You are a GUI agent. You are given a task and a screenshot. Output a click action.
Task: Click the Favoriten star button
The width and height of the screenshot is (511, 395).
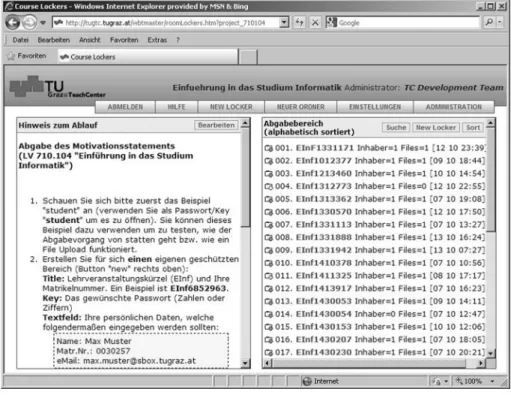click(x=27, y=56)
